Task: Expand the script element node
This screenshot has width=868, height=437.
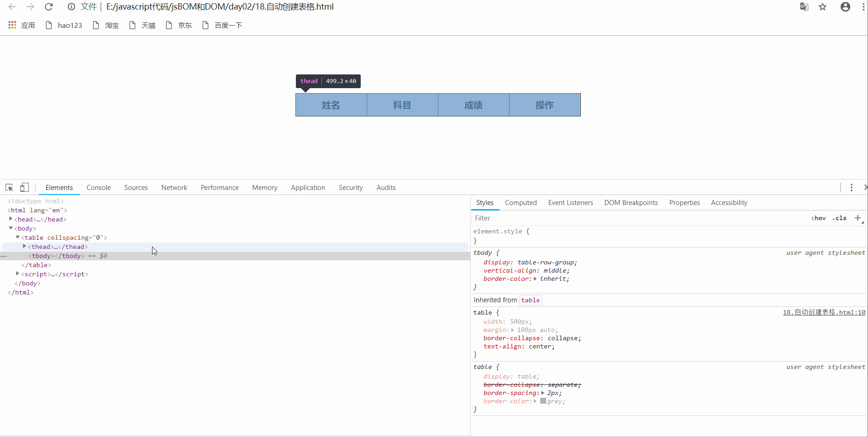Action: [x=18, y=274]
